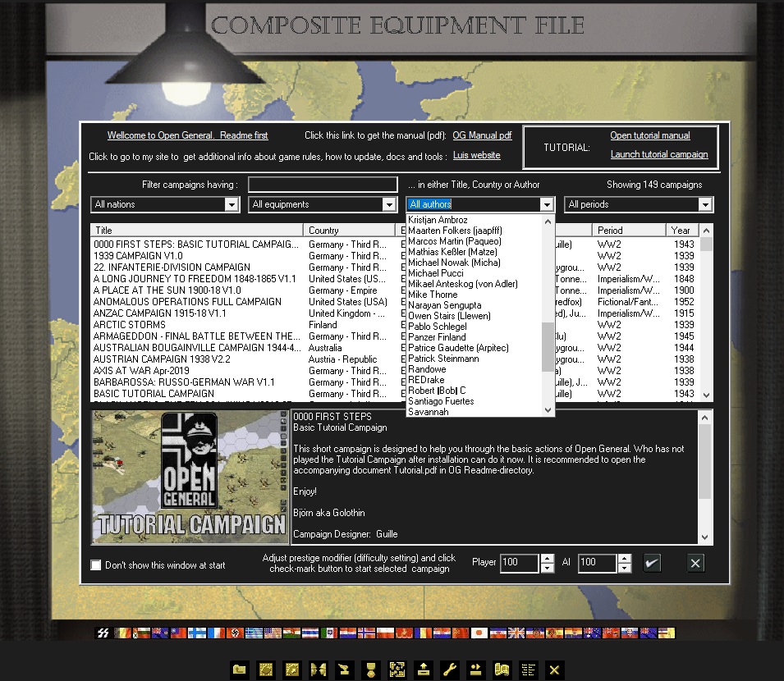Close the campaign window with X button
This screenshot has width=784, height=681.
coord(695,563)
